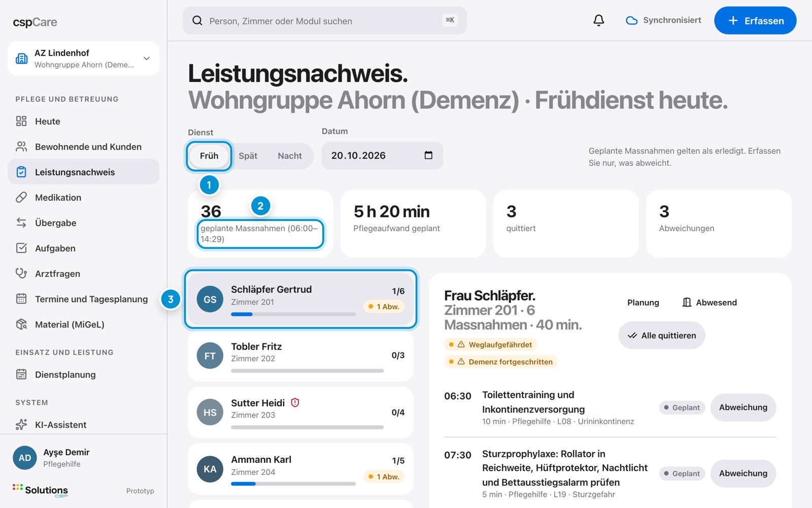812x508 pixels.
Task: Expand the AZ Lindenhof facility selector
Action: [x=83, y=58]
